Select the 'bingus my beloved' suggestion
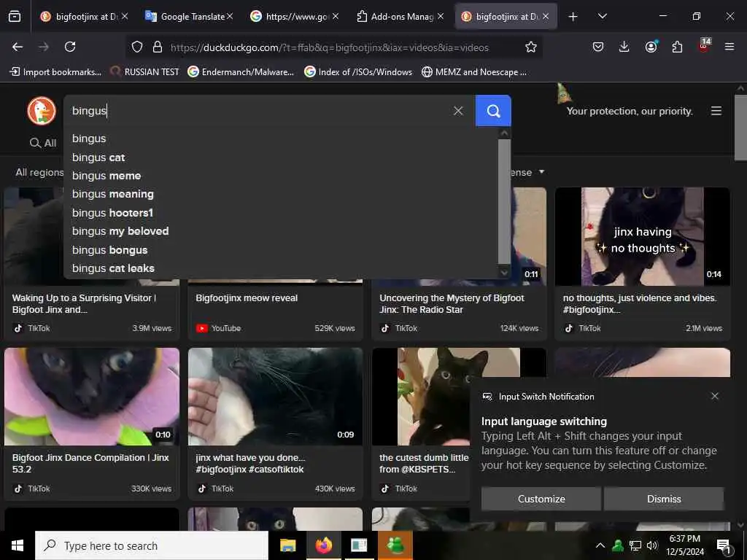 point(280,231)
